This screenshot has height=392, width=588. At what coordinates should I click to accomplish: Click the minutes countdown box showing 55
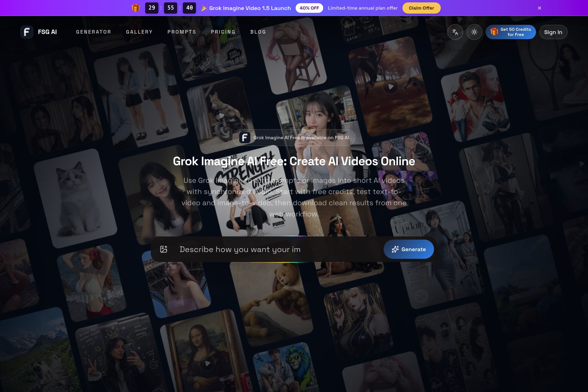[170, 8]
